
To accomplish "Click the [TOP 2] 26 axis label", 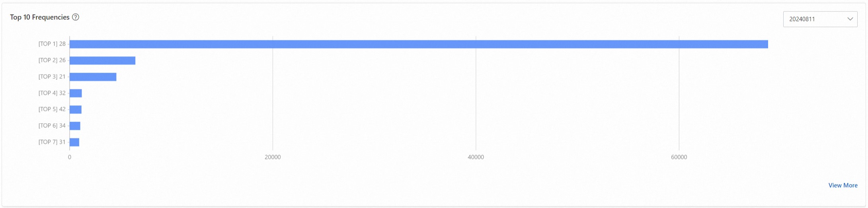I will coord(52,60).
